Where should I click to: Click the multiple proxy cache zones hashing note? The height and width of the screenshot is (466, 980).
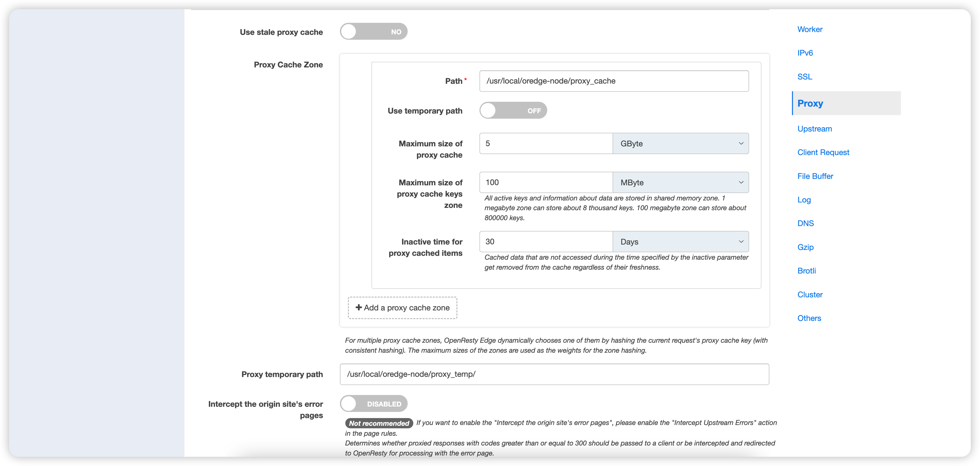coord(556,345)
